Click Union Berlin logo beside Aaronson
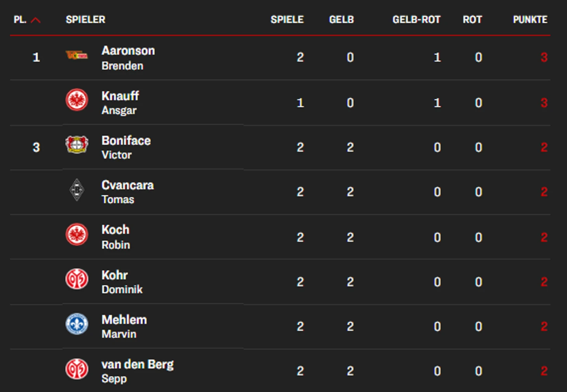Image resolution: width=567 pixels, height=392 pixels. (x=77, y=56)
